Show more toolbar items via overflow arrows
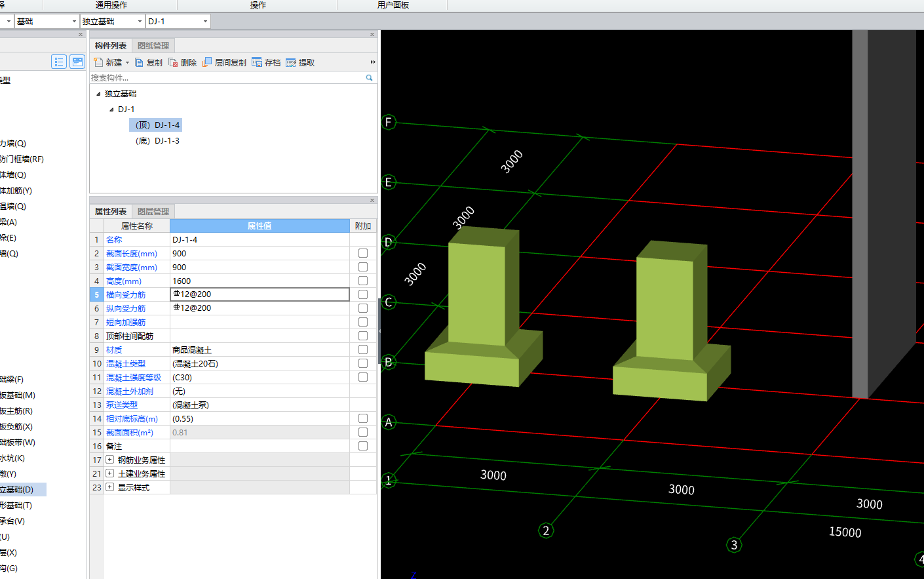This screenshot has height=579, width=924. pos(373,62)
